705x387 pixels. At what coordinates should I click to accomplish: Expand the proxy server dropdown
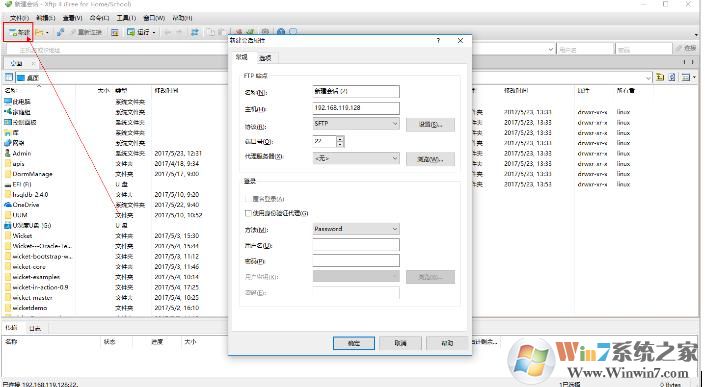(x=356, y=158)
